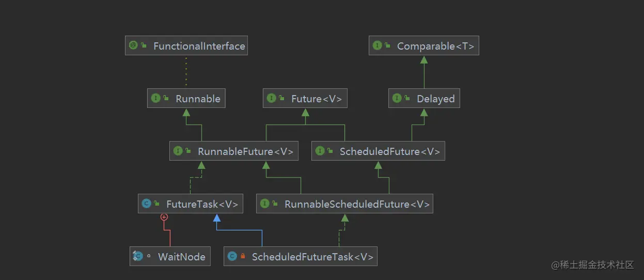Screen dimensions: 644x280
Task: Click the annotation icon on FunctionalInterface node
Action: [x=133, y=45]
